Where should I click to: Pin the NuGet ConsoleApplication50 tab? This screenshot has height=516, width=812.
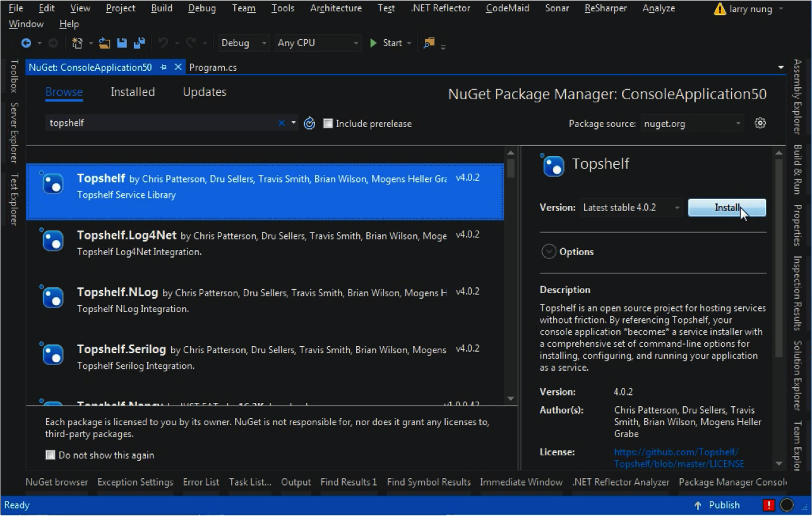pyautogui.click(x=164, y=67)
